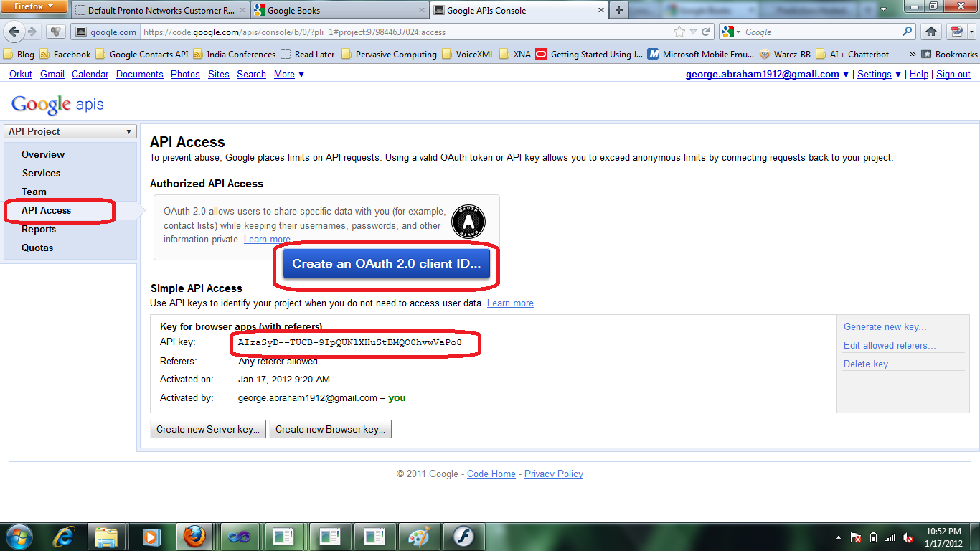Open the Team section in the sidebar
The height and width of the screenshot is (551, 980).
(34, 192)
